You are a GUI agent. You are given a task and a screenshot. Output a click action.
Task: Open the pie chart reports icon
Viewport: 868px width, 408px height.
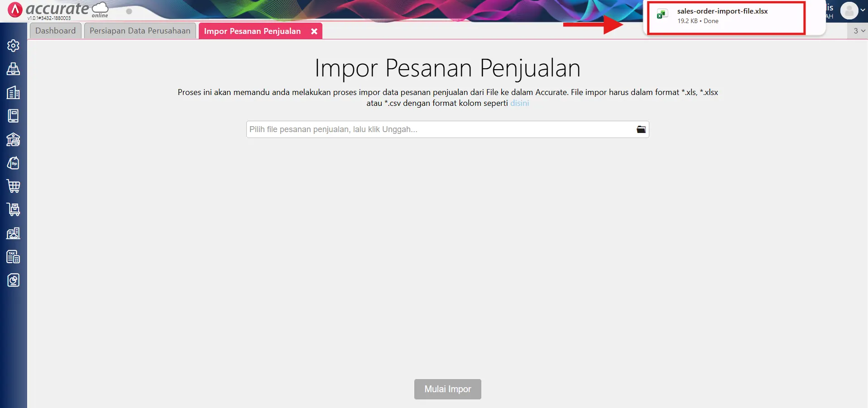14,280
